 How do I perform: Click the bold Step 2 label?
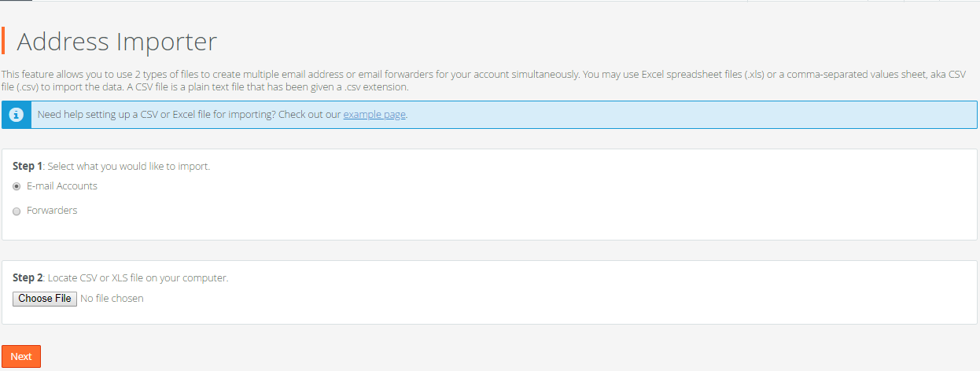[28, 278]
